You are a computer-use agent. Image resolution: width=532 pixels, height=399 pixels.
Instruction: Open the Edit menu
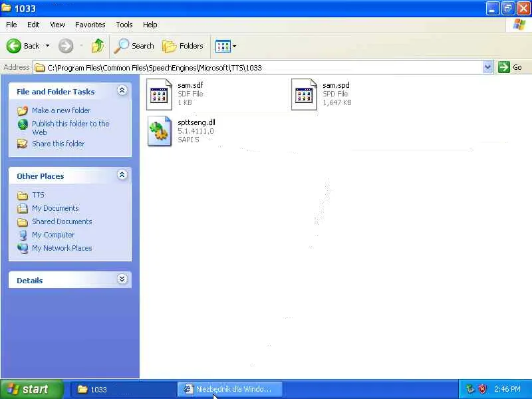[x=33, y=25]
